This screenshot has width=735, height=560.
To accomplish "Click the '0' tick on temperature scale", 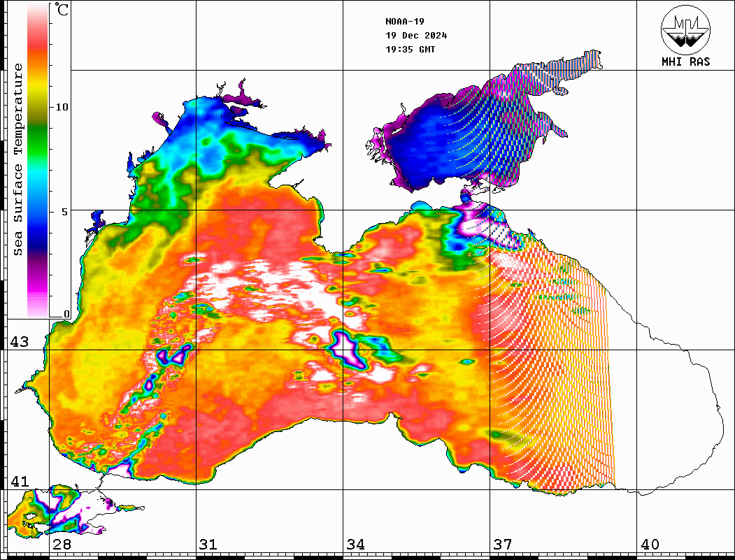I will (x=66, y=314).
